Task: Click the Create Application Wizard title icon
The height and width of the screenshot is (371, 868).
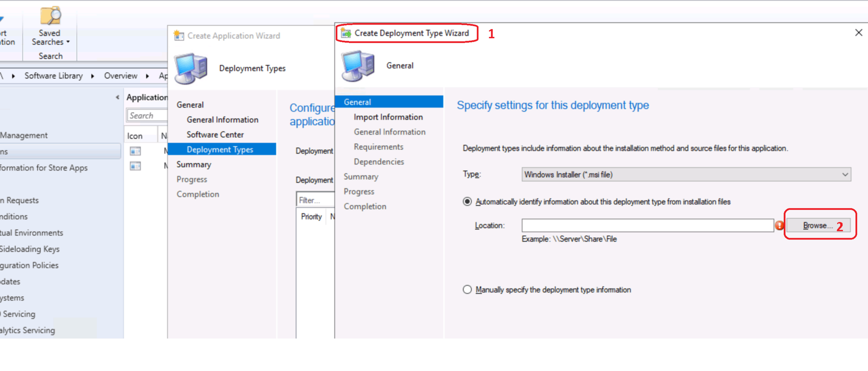Action: point(179,36)
